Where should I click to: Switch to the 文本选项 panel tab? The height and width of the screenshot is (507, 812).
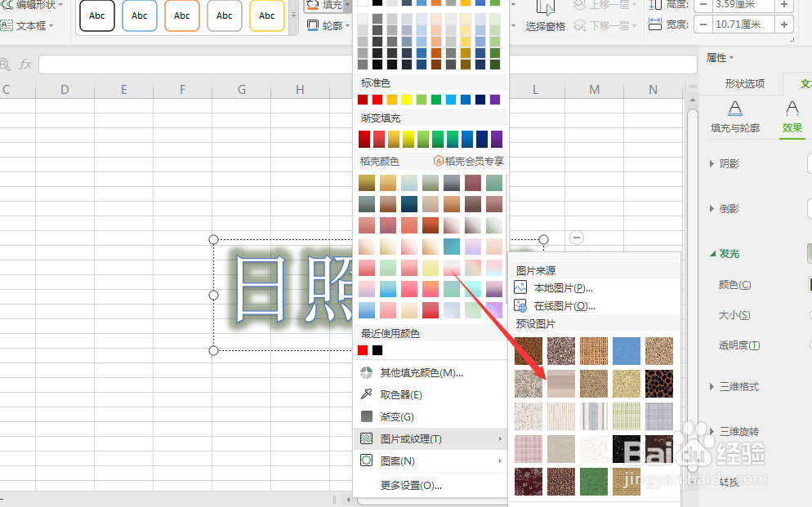coord(804,82)
